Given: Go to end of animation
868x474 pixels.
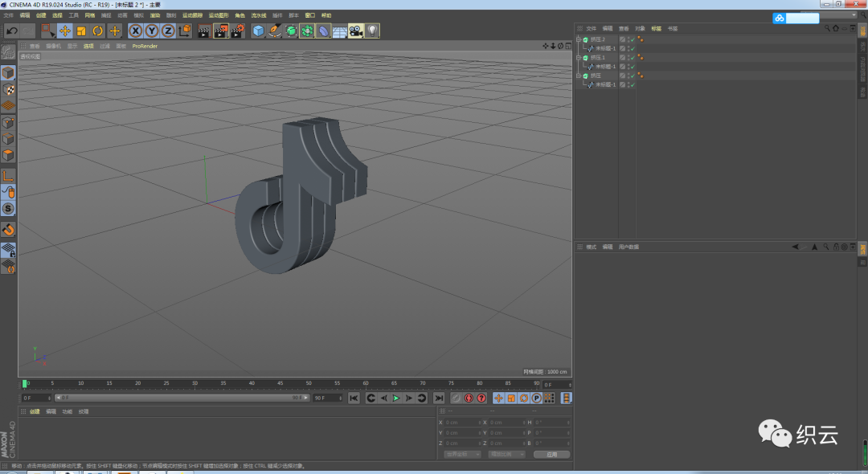Looking at the screenshot, I should [439, 398].
